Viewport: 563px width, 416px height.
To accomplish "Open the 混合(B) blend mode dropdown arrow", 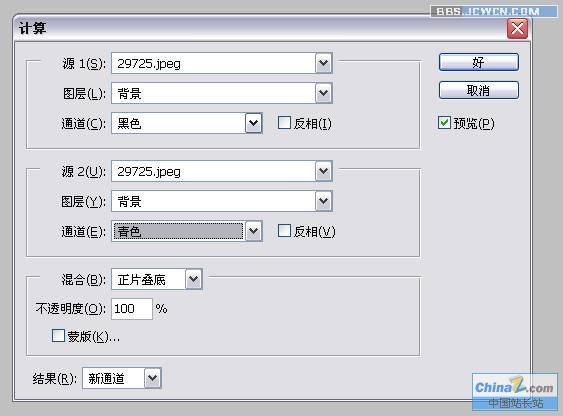I will [x=194, y=279].
